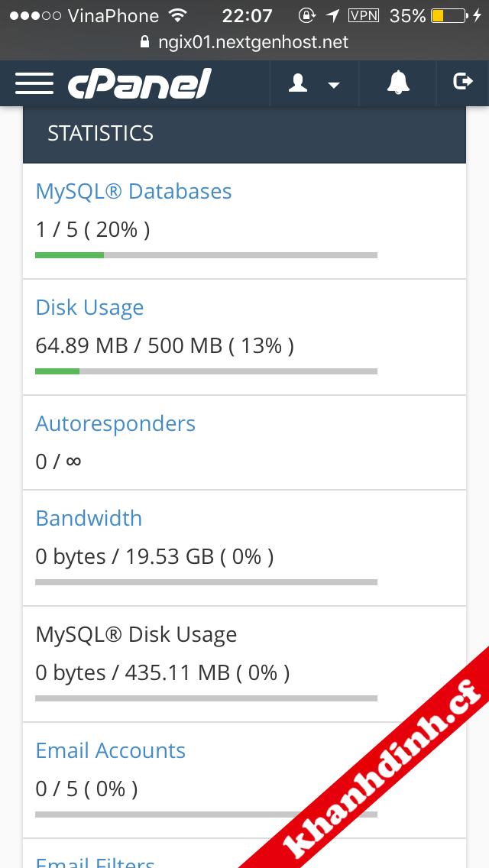Open the Email Accounts link
This screenshot has height=868, width=489.
111,750
